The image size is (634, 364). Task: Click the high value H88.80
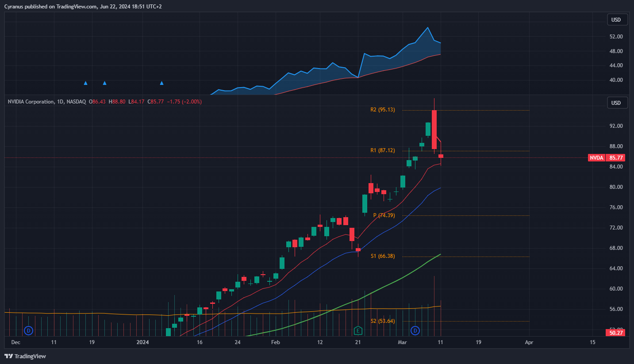[118, 102]
